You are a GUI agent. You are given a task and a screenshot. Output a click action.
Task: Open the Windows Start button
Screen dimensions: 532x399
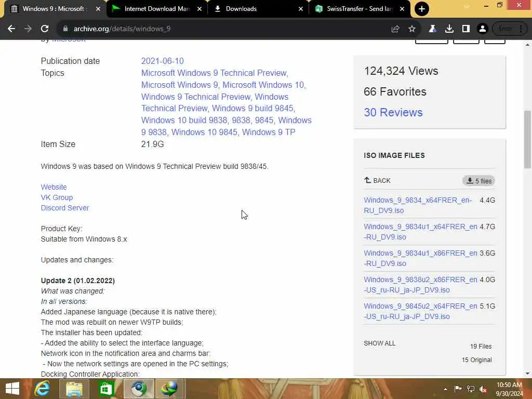[12, 389]
